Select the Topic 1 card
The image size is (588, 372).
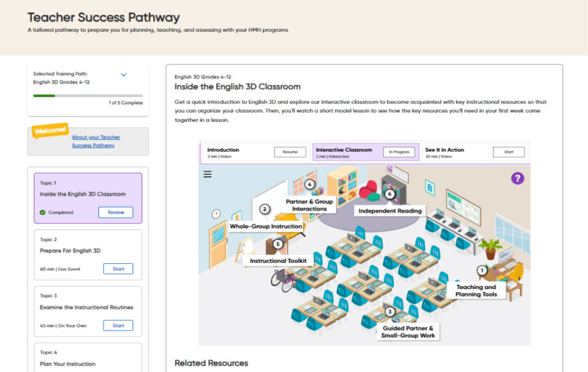pyautogui.click(x=88, y=198)
